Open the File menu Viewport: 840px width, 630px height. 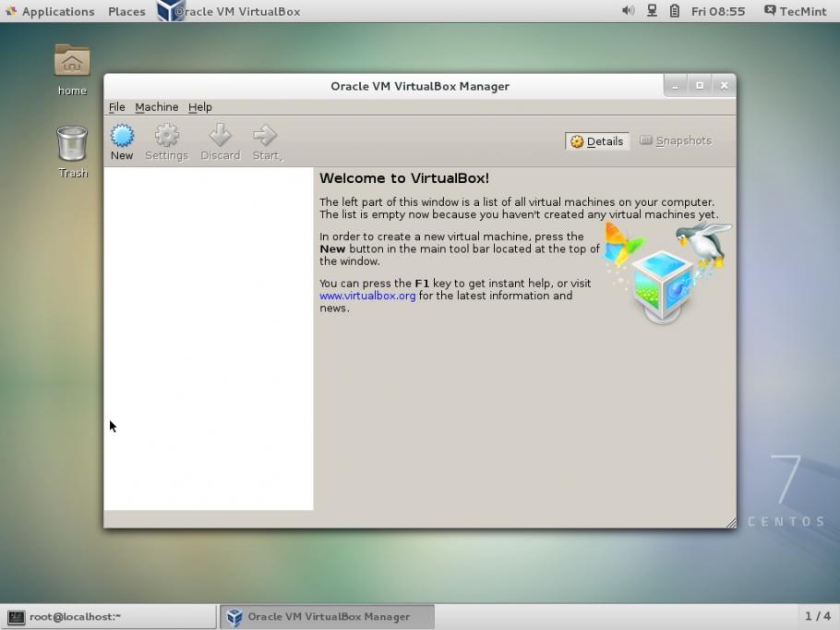click(116, 107)
